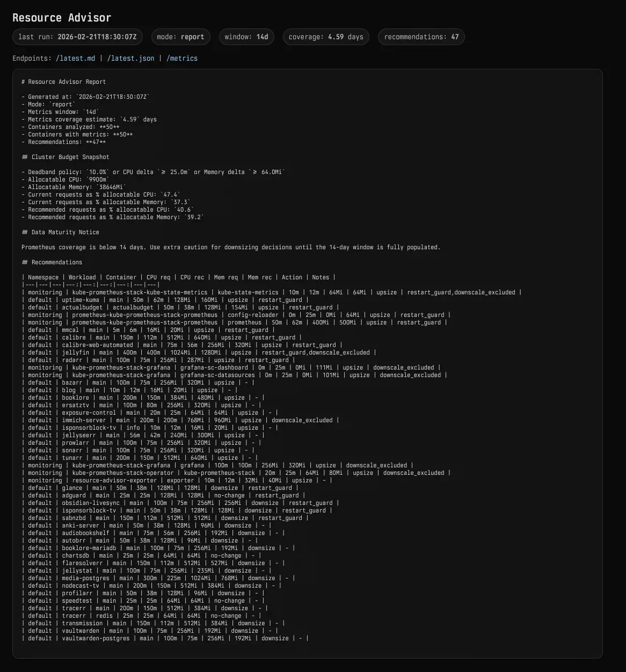
Task: Click the Data Maturity Notice heading
Action: [x=60, y=232]
